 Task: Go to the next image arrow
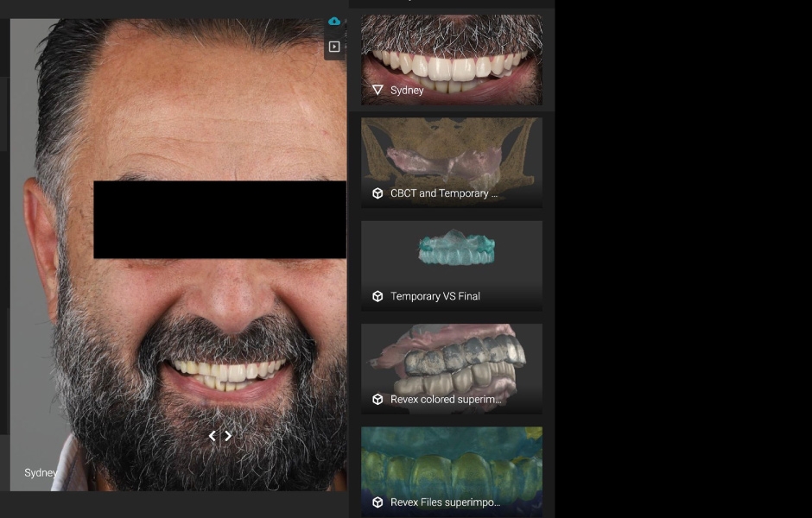tap(228, 436)
